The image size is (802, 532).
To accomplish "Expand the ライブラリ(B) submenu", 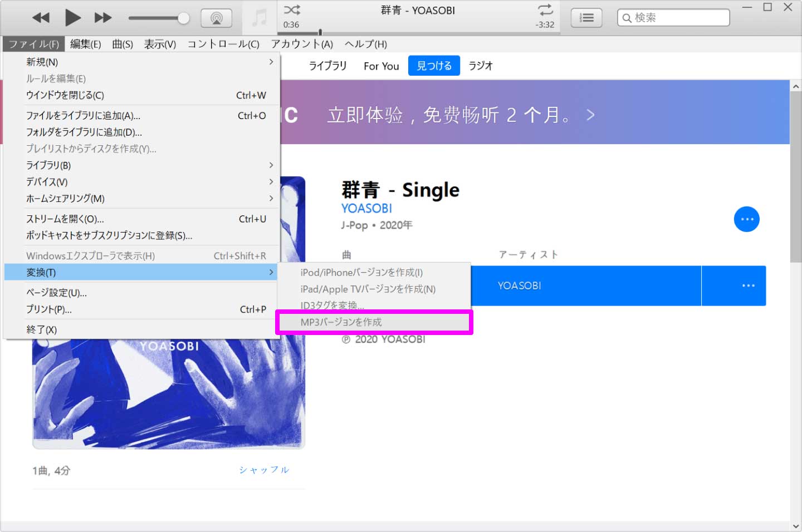I will pos(141,165).
